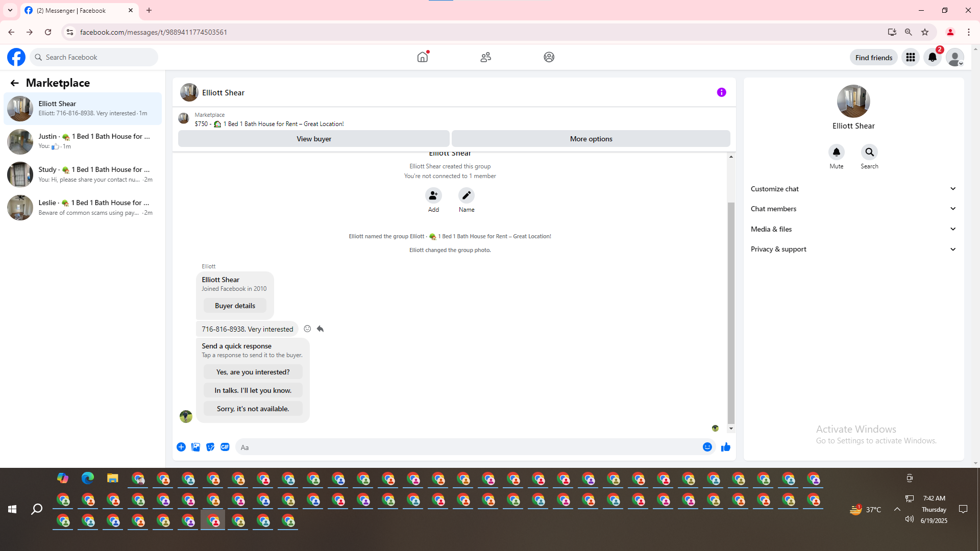
Task: Open File Explorer from taskbar
Action: pos(113,478)
